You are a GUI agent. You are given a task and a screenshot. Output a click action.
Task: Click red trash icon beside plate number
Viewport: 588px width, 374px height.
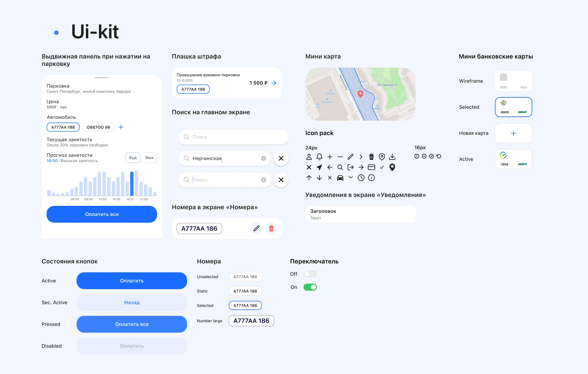point(271,229)
